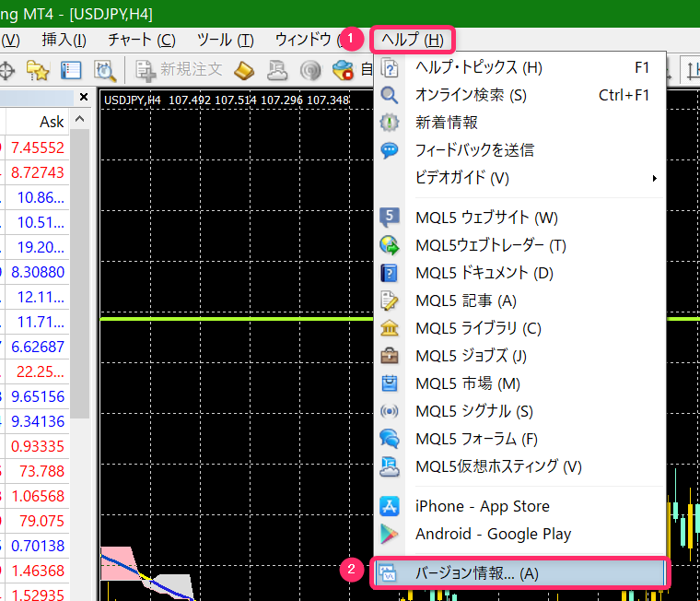This screenshot has height=601, width=700.
Task: Click the feedback speech bubble icon
Action: click(390, 150)
